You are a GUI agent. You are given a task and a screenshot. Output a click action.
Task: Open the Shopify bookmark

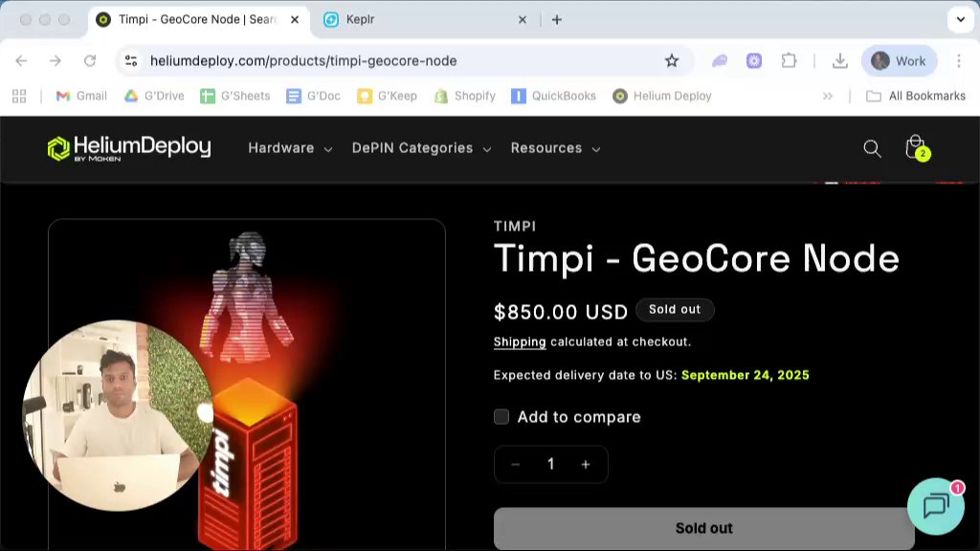(x=465, y=97)
